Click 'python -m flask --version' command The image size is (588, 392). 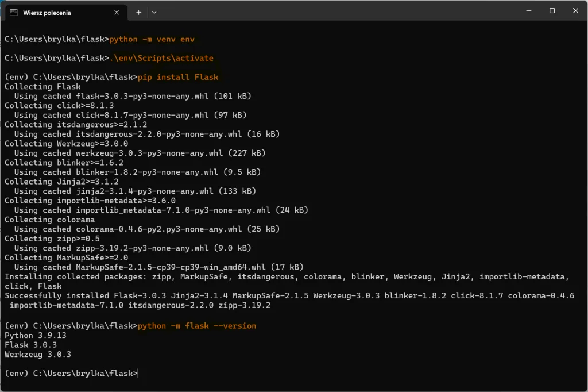[x=197, y=326]
